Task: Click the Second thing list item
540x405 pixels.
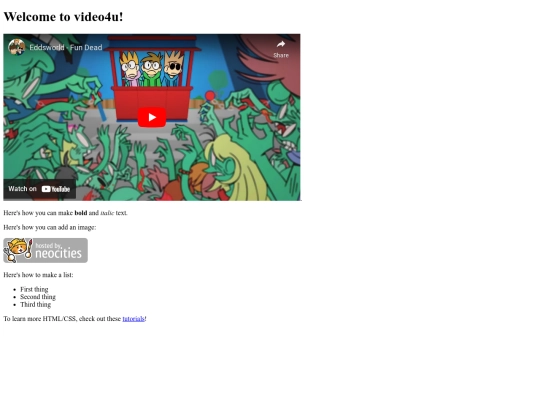Action: click(38, 297)
